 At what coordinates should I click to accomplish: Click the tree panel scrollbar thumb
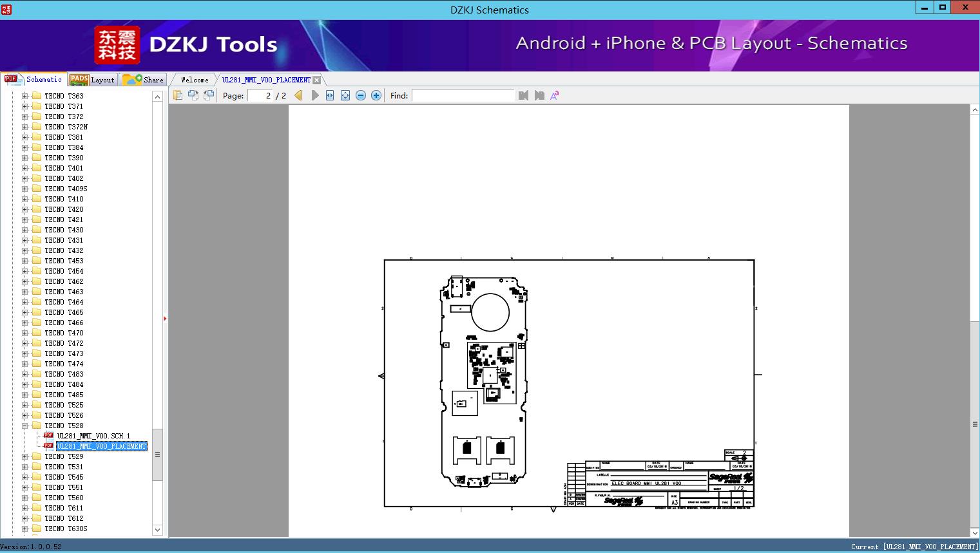pyautogui.click(x=157, y=455)
